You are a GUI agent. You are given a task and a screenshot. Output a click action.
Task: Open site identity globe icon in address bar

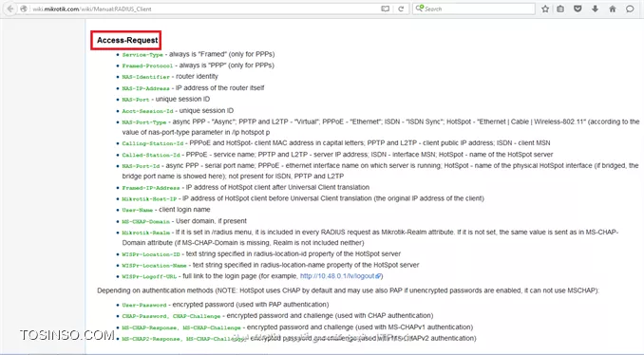pyautogui.click(x=25, y=9)
